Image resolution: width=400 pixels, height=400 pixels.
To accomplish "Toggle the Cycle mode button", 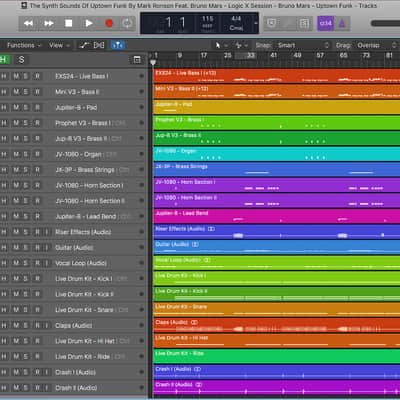I will pos(127,23).
